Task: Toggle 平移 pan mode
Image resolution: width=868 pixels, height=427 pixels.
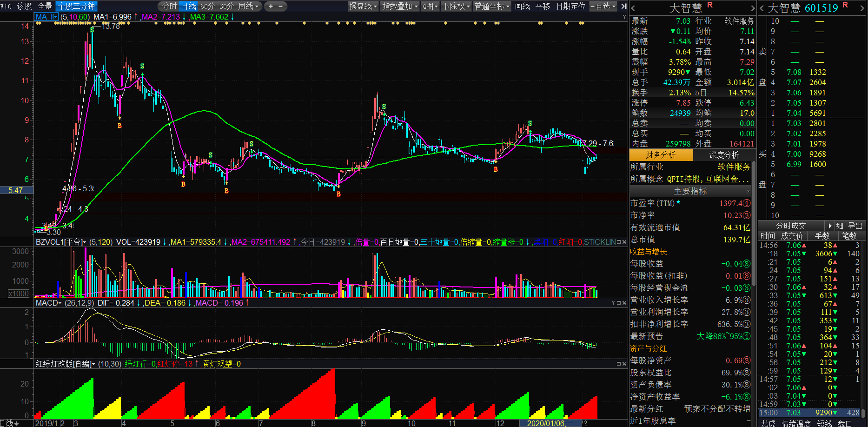Action: tap(543, 7)
